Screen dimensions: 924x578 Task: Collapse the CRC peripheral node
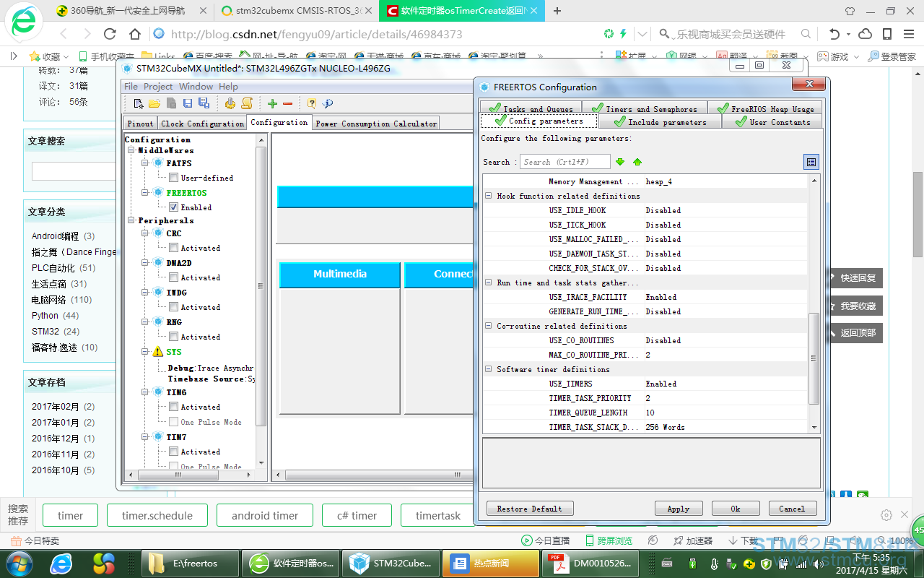click(x=145, y=233)
